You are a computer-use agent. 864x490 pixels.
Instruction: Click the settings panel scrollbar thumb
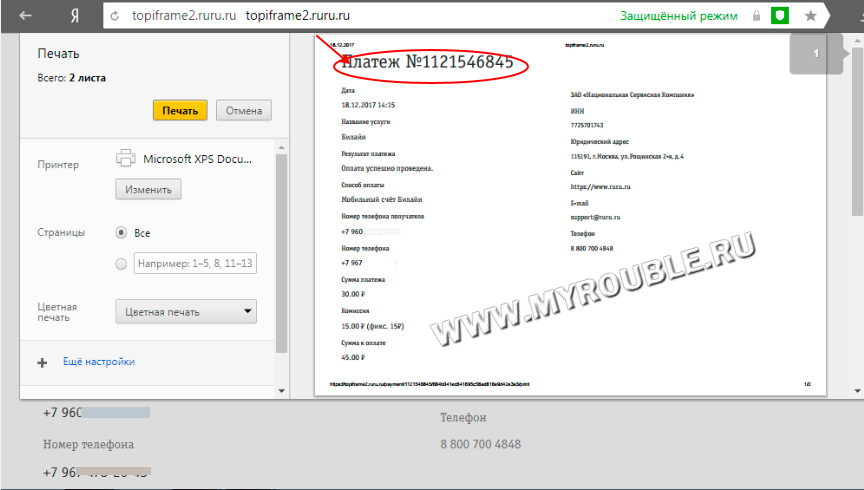click(x=282, y=254)
